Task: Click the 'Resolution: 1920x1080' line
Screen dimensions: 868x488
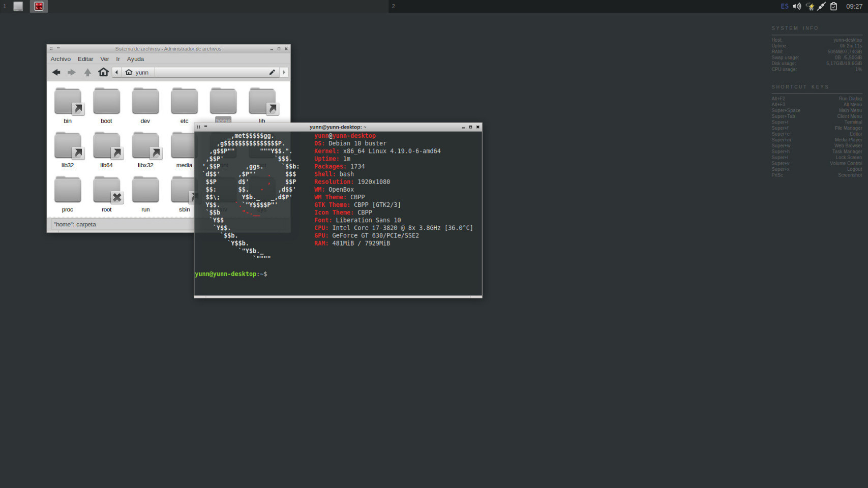Action: (352, 182)
